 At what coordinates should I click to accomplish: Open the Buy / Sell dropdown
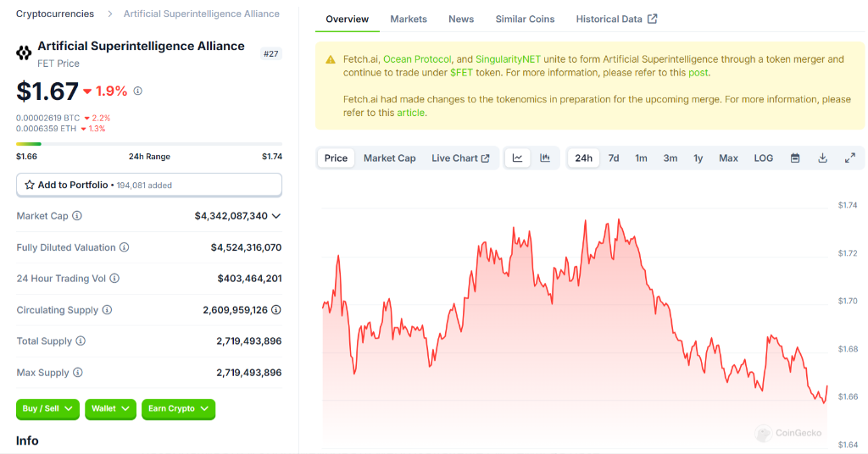(47, 408)
